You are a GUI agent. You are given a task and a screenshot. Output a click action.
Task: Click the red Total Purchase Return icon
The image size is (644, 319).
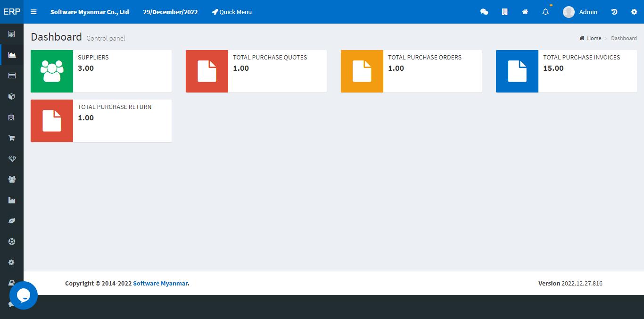point(52,121)
